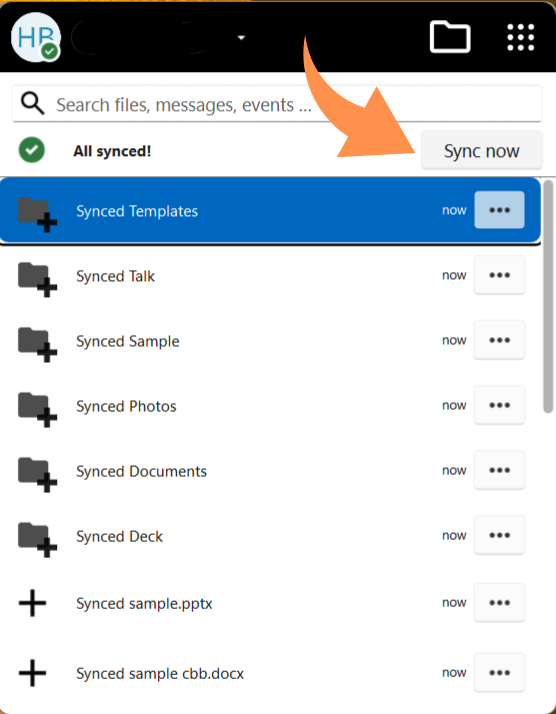Click the search magnifier icon
Viewport: 556px width, 714px height.
(32, 103)
